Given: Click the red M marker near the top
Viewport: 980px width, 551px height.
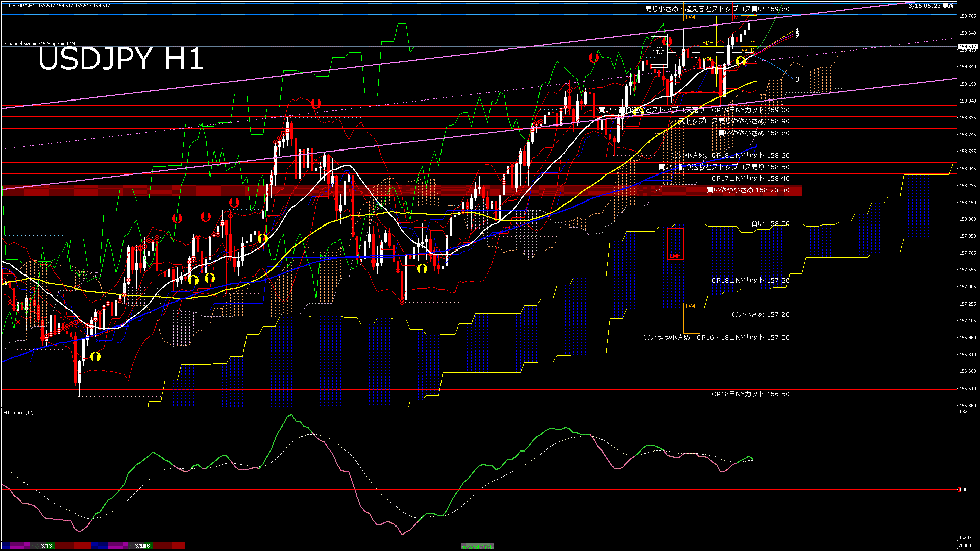Looking at the screenshot, I should [736, 18].
